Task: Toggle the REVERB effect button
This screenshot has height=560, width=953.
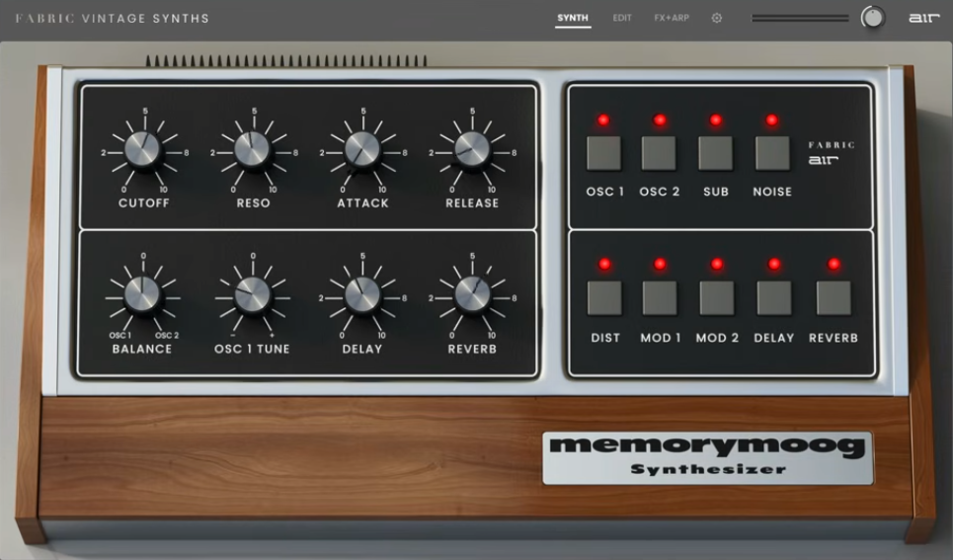Action: point(834,298)
